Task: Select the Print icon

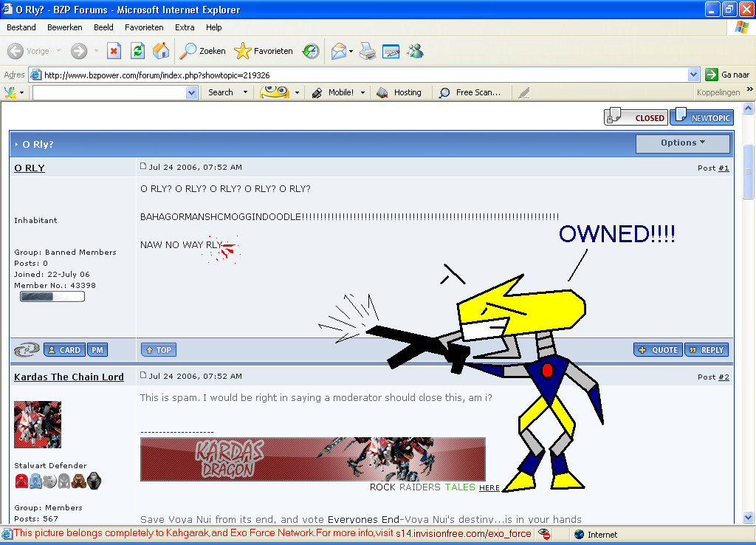Action: click(367, 51)
